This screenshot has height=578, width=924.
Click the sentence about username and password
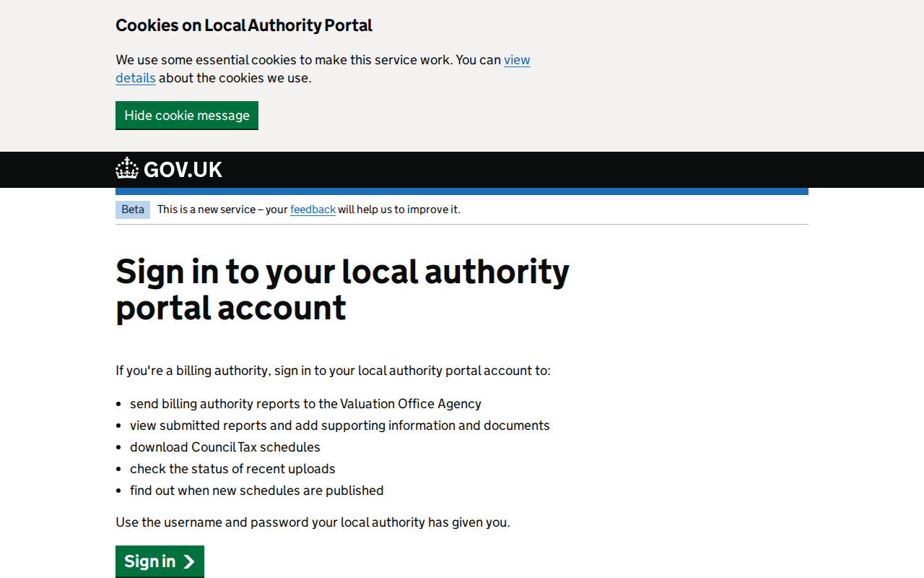(313, 522)
